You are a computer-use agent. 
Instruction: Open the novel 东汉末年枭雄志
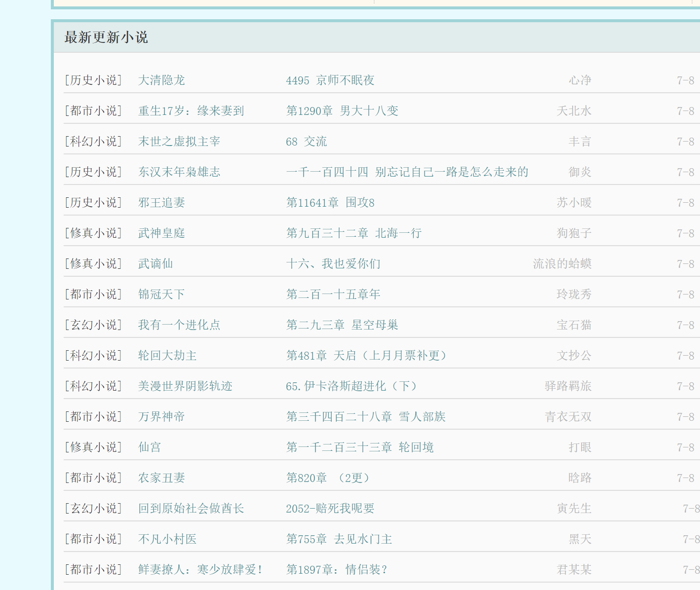coord(179,172)
